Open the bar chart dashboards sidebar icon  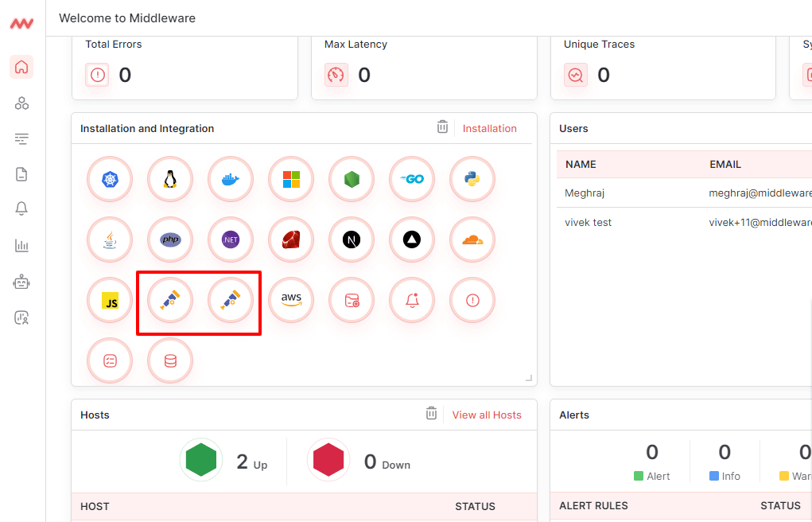pyautogui.click(x=21, y=245)
